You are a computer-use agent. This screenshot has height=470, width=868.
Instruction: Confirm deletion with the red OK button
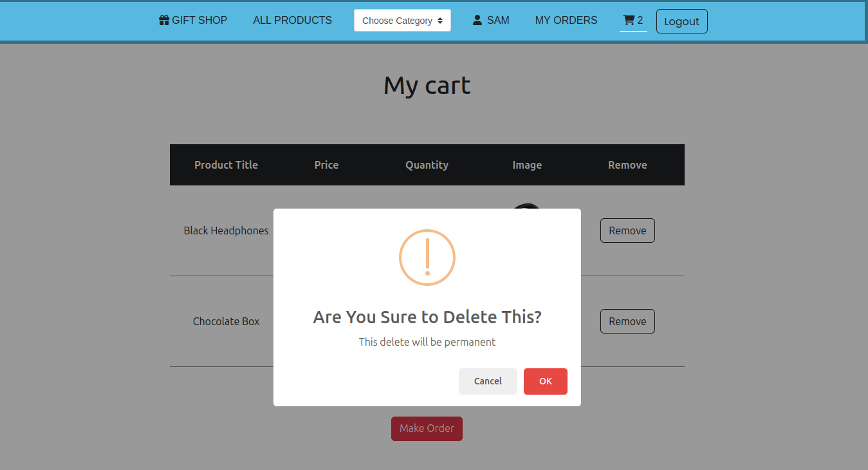coord(545,381)
